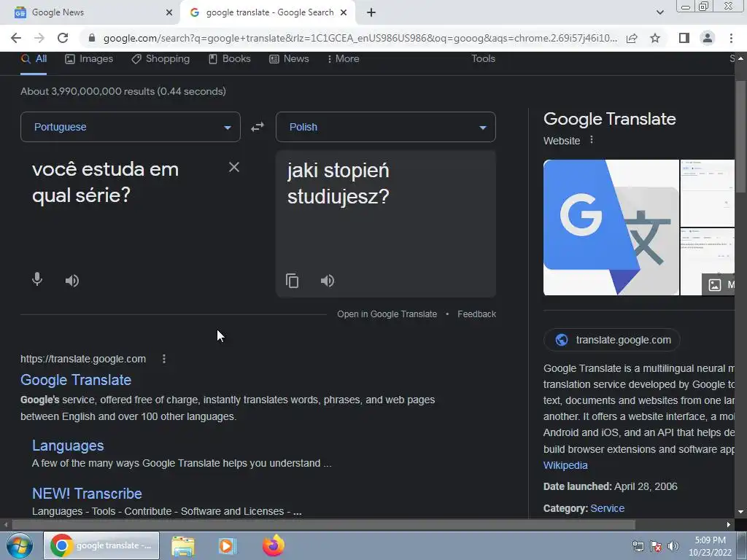View site security lock info
This screenshot has width=747, height=560.
click(92, 38)
